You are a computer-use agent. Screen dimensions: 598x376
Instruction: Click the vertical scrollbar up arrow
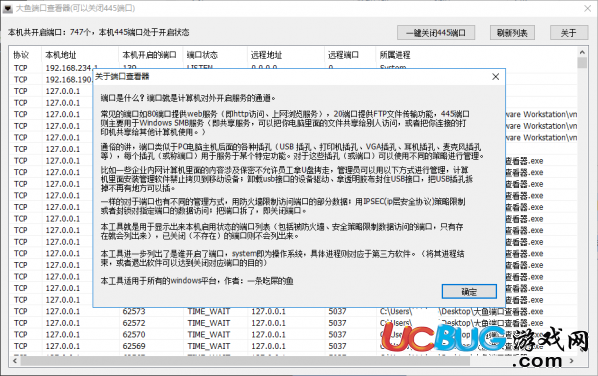[582, 52]
